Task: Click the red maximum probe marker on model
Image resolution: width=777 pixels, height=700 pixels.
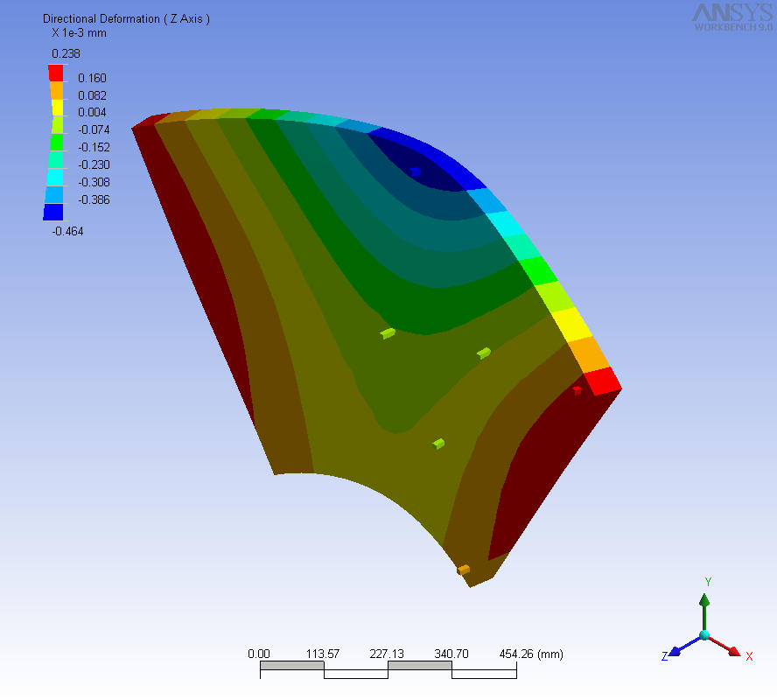Action: click(577, 390)
